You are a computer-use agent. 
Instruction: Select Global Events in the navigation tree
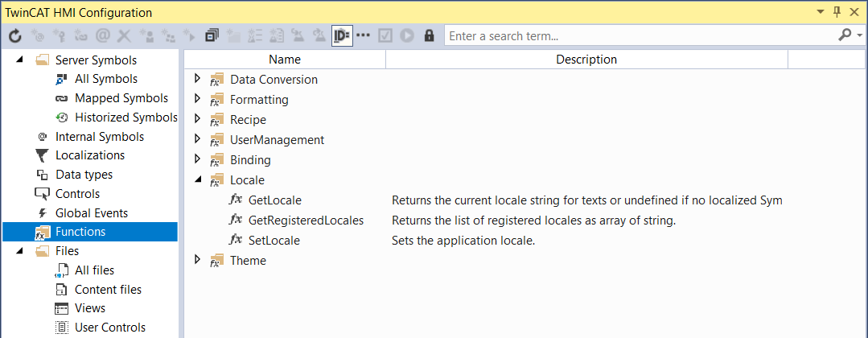click(92, 212)
